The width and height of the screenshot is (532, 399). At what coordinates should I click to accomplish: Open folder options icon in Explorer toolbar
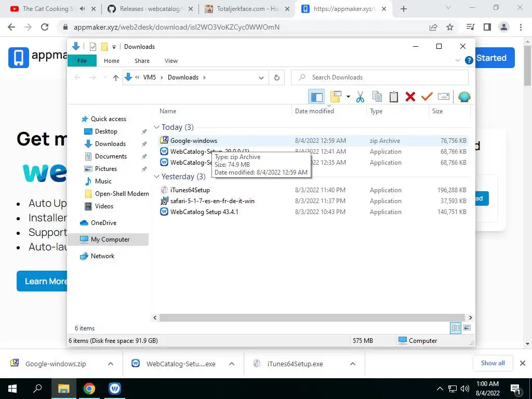[x=336, y=97]
